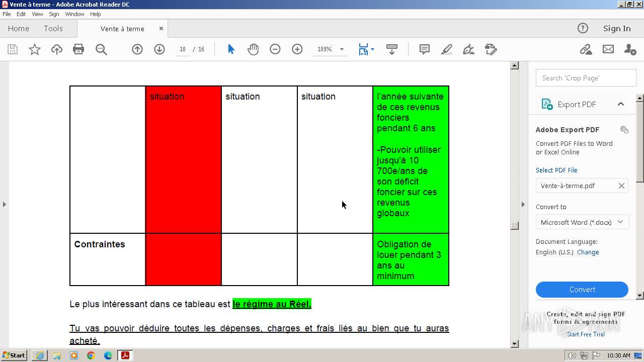Click the tools pane scrollbar thumb
The width and height of the screenshot is (644, 362).
(x=640, y=142)
